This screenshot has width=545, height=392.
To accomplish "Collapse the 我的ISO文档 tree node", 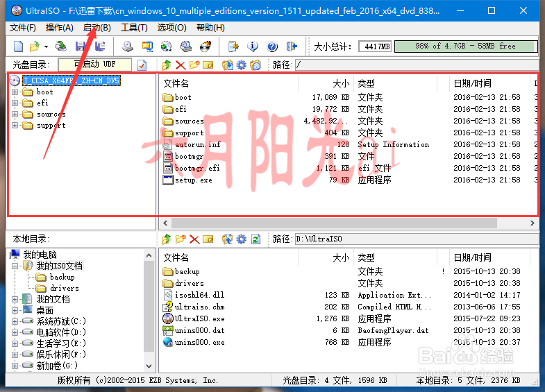I will pyautogui.click(x=15, y=266).
